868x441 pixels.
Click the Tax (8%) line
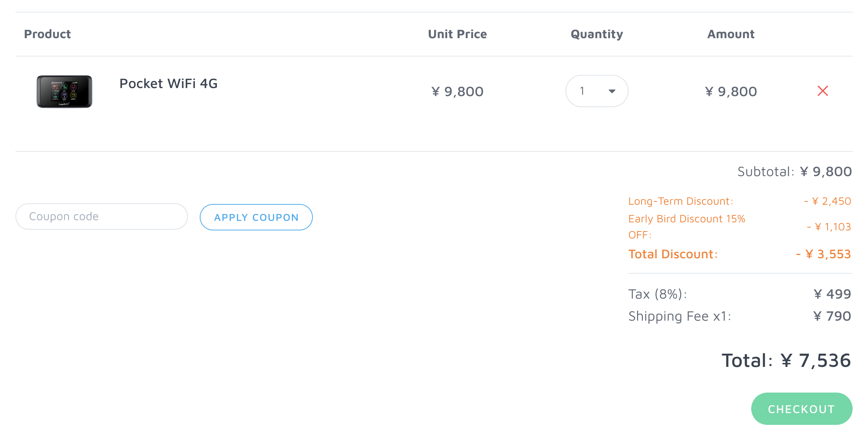coord(739,294)
